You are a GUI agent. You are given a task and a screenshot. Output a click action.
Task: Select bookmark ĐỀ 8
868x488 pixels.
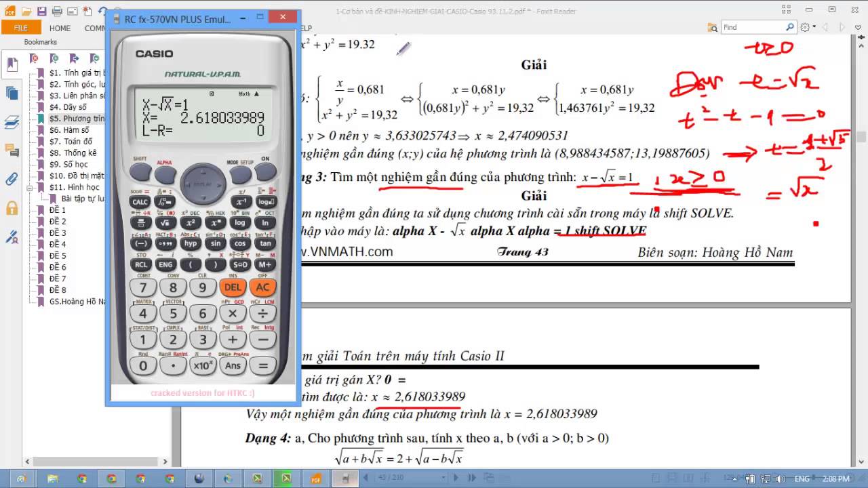pyautogui.click(x=58, y=290)
